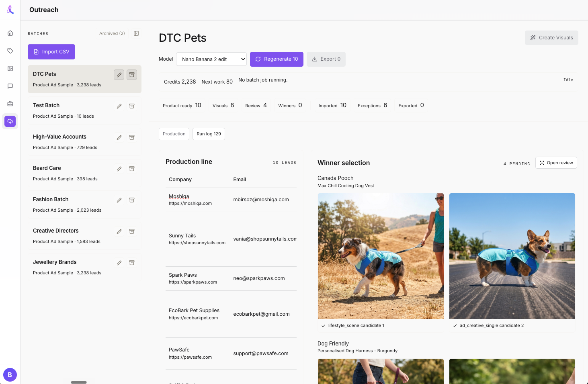
Task: Filter by Review 4
Action: [256, 105]
